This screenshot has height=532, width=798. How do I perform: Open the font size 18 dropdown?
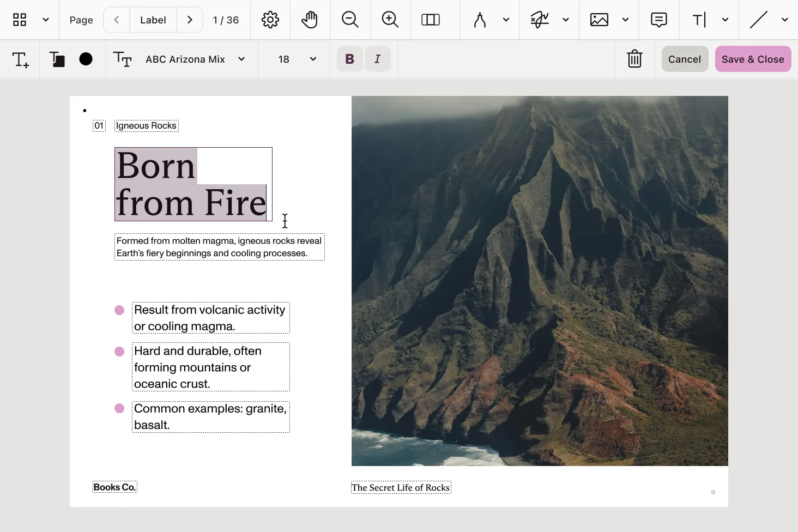[x=294, y=59]
